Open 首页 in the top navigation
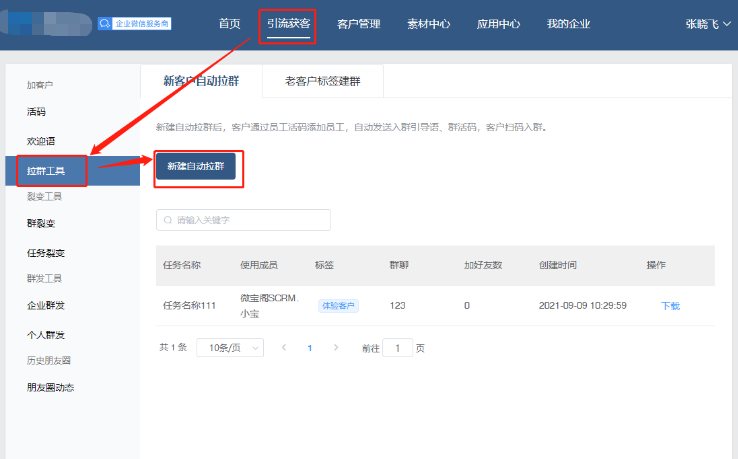The image size is (738, 459). pyautogui.click(x=230, y=24)
